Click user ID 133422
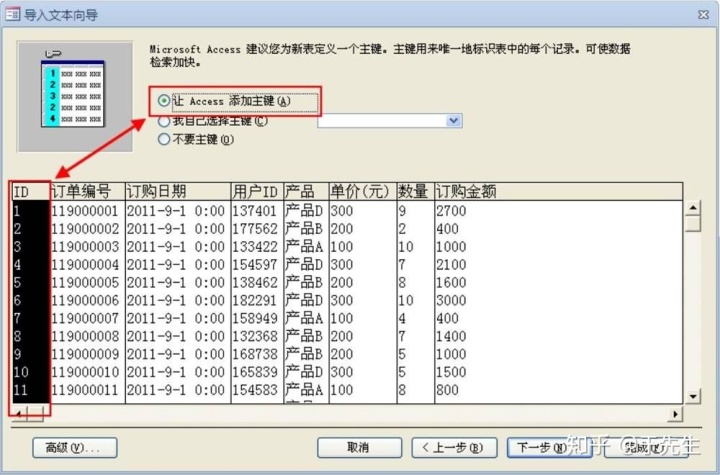The width and height of the screenshot is (720, 475). (x=255, y=247)
